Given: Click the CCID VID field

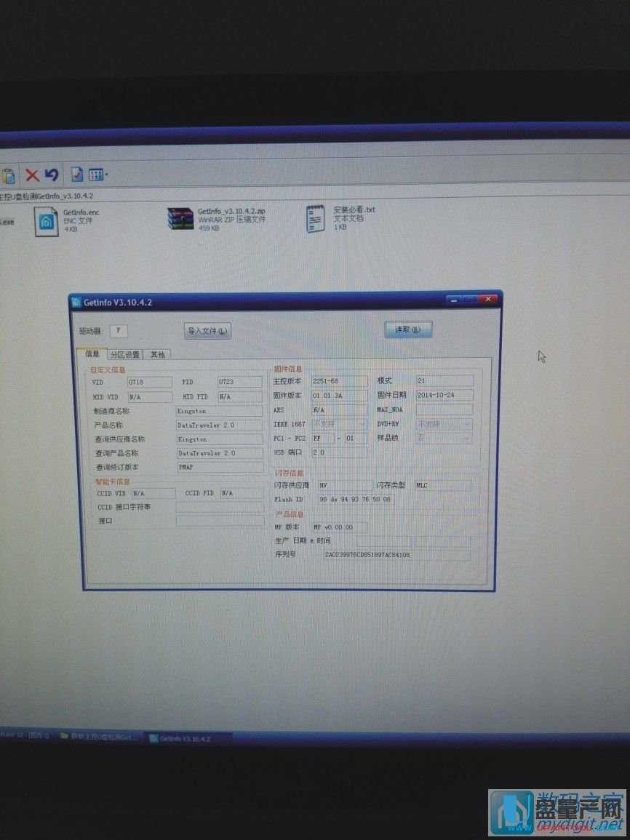Looking at the screenshot, I should (x=153, y=493).
